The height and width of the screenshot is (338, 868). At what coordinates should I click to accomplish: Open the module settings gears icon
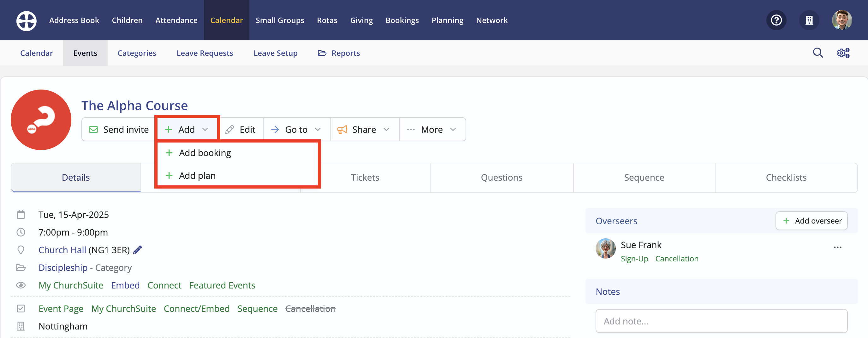(843, 53)
